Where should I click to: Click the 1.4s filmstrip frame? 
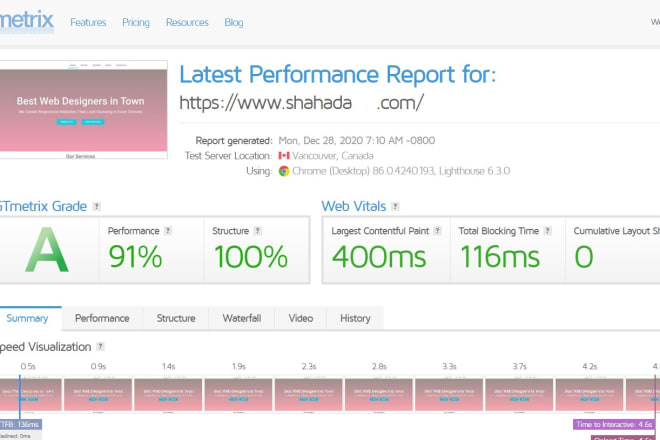pos(168,395)
